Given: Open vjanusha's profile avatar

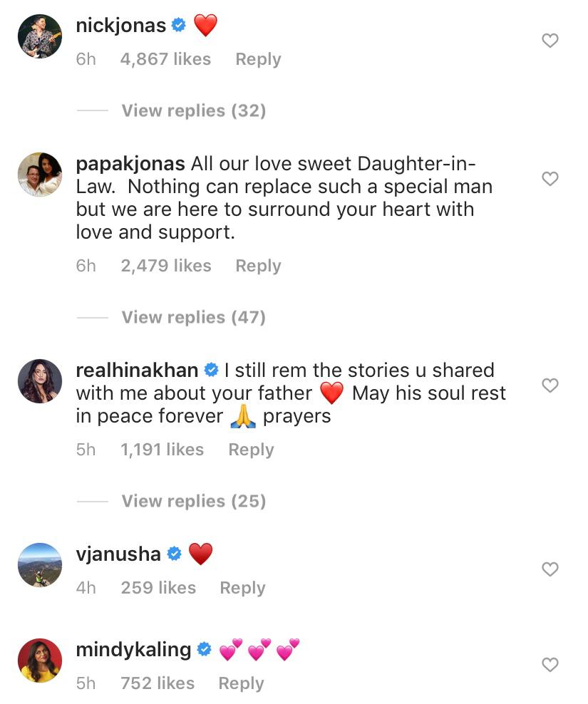Looking at the screenshot, I should [39, 564].
